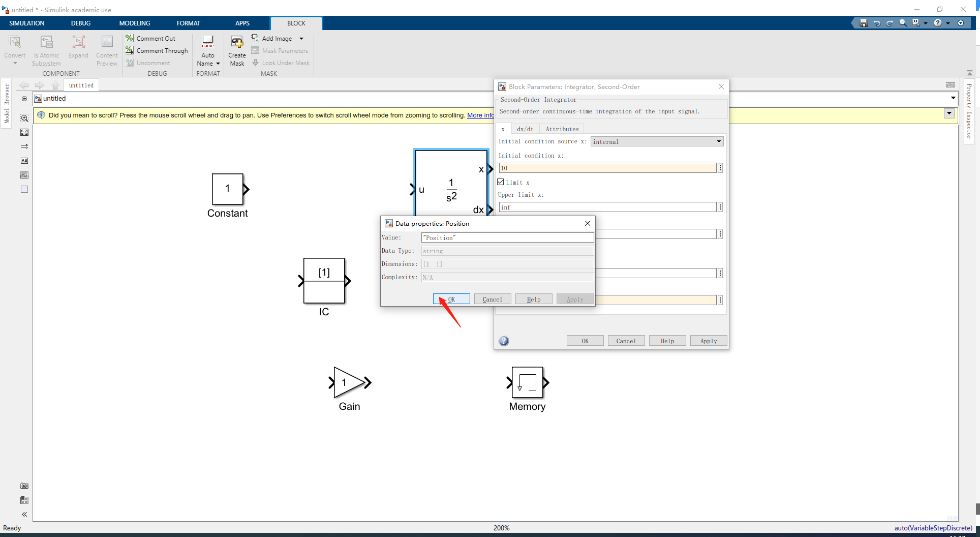Click OK in the Data properties dialog
Screen dimensions: 980x537
(451, 299)
